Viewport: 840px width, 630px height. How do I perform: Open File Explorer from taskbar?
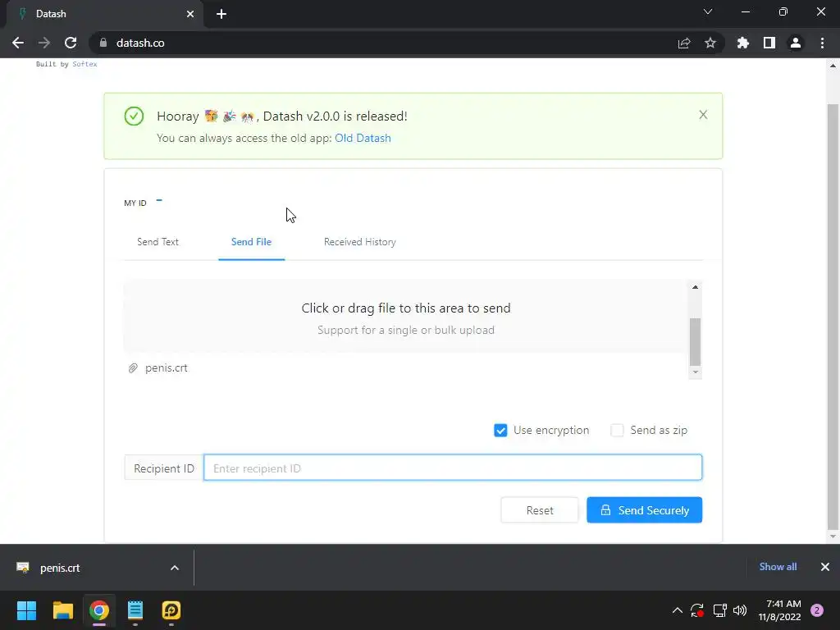62,610
